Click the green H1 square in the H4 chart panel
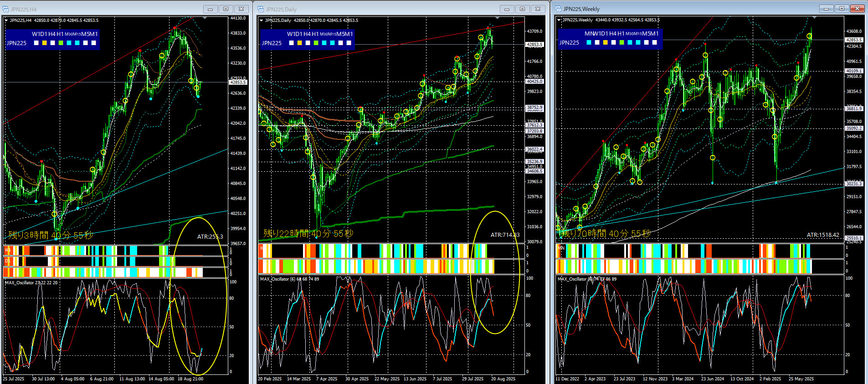The width and height of the screenshot is (868, 384). pos(61,43)
